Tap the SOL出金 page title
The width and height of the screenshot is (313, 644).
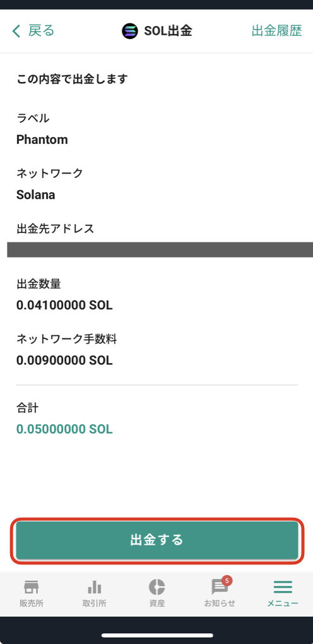coord(168,31)
